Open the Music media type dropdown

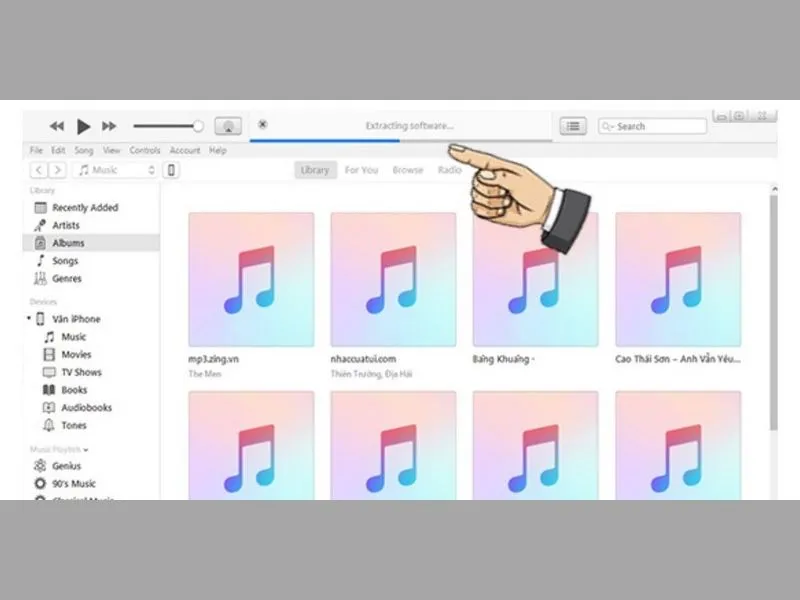point(115,170)
